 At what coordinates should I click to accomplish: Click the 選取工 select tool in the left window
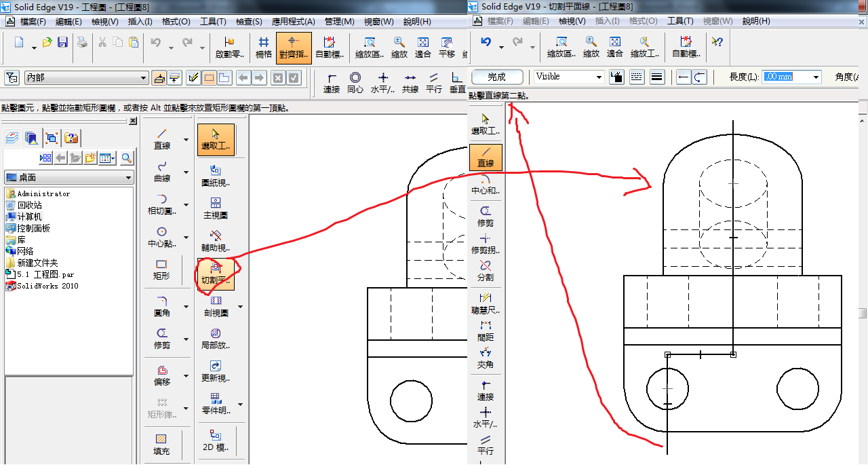(x=216, y=139)
